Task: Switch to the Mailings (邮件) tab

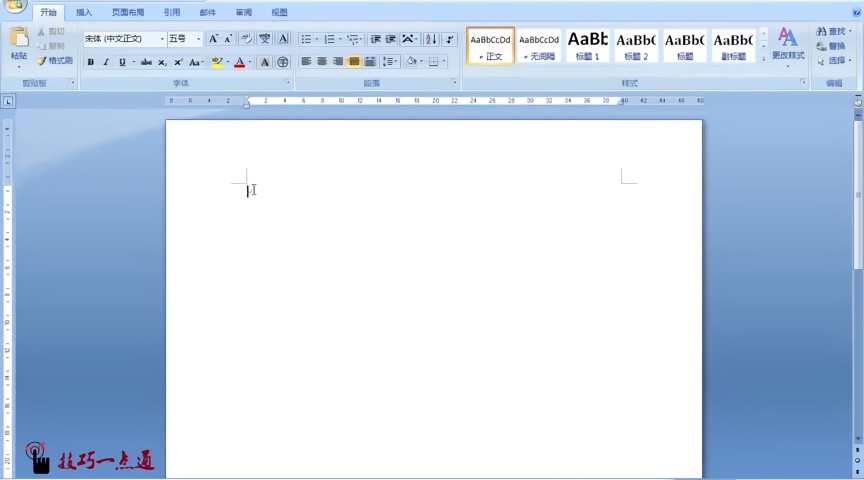Action: tap(208, 12)
